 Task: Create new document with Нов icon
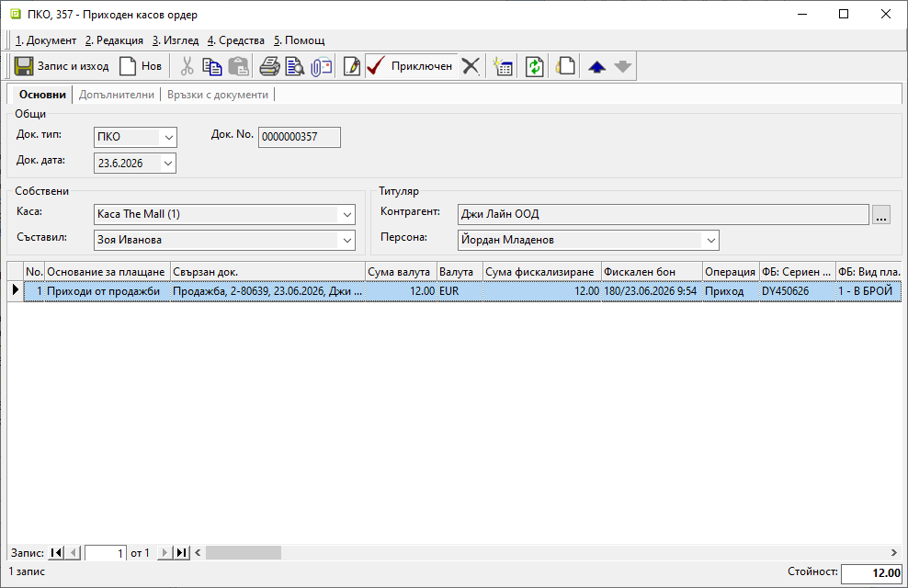click(128, 66)
